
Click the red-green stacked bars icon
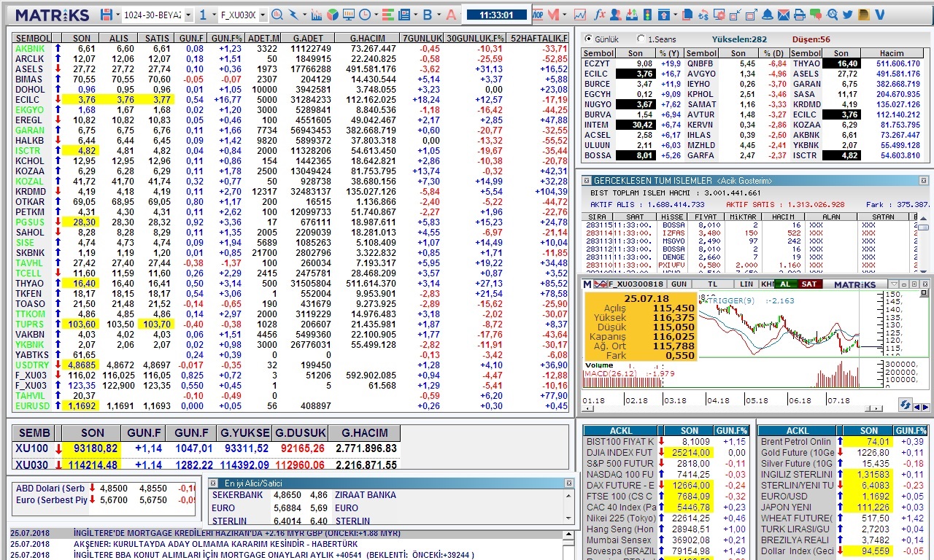tap(387, 15)
